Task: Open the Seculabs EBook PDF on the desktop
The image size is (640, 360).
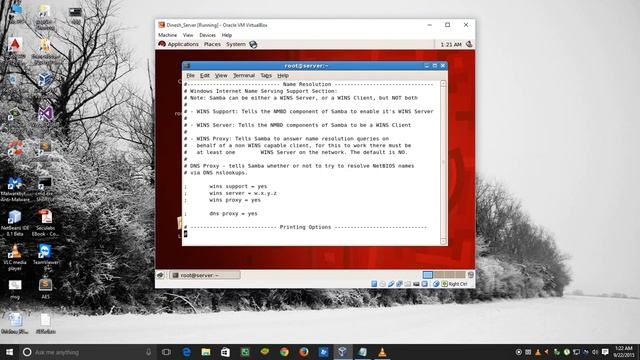Action: pyautogui.click(x=45, y=223)
